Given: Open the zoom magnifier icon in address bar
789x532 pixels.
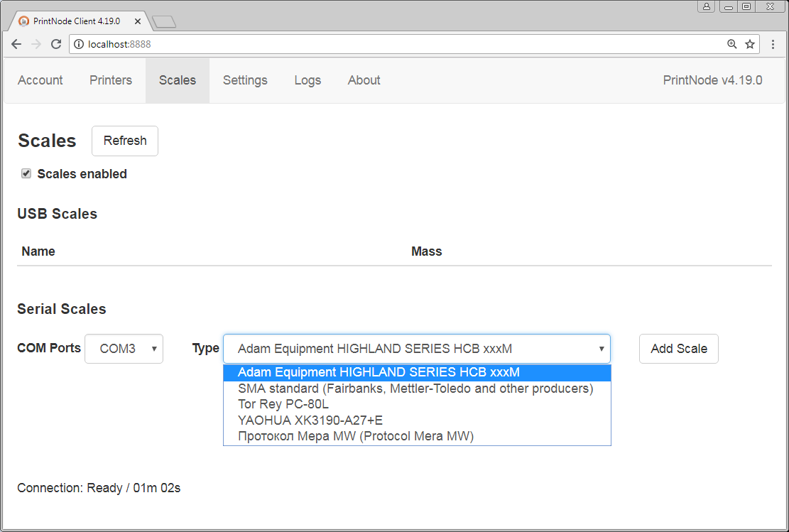Looking at the screenshot, I should pos(732,44).
